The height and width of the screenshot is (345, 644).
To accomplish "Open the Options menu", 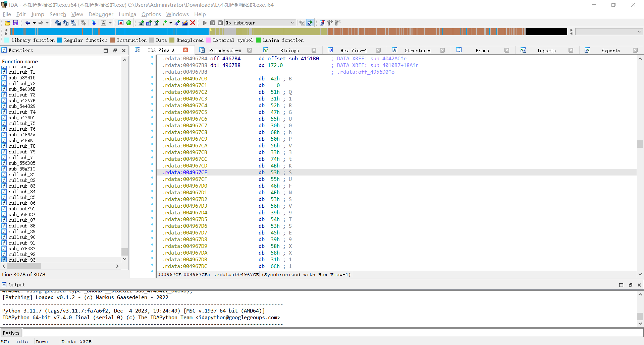I will pos(151,14).
